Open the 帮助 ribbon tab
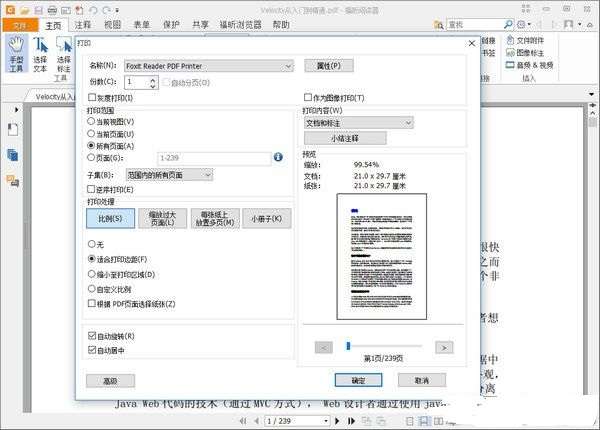 (x=281, y=25)
